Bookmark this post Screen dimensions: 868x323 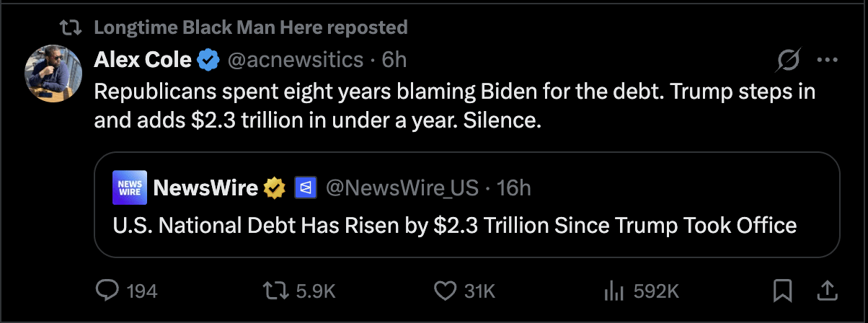pos(782,291)
